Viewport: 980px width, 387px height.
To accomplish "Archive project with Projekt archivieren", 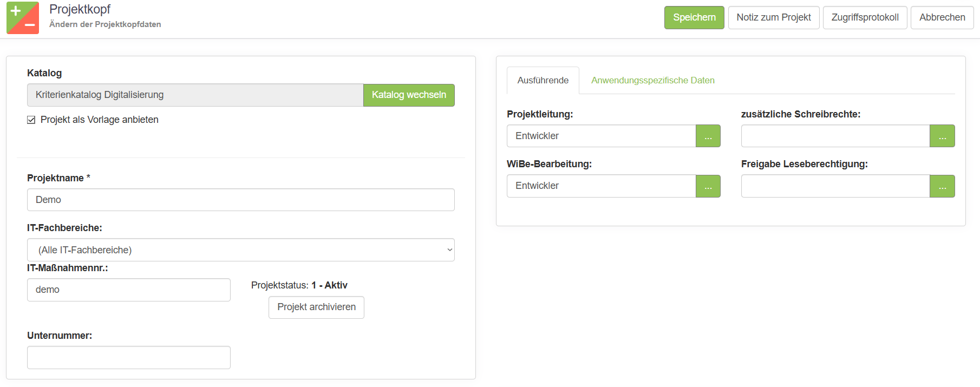I will click(x=316, y=307).
